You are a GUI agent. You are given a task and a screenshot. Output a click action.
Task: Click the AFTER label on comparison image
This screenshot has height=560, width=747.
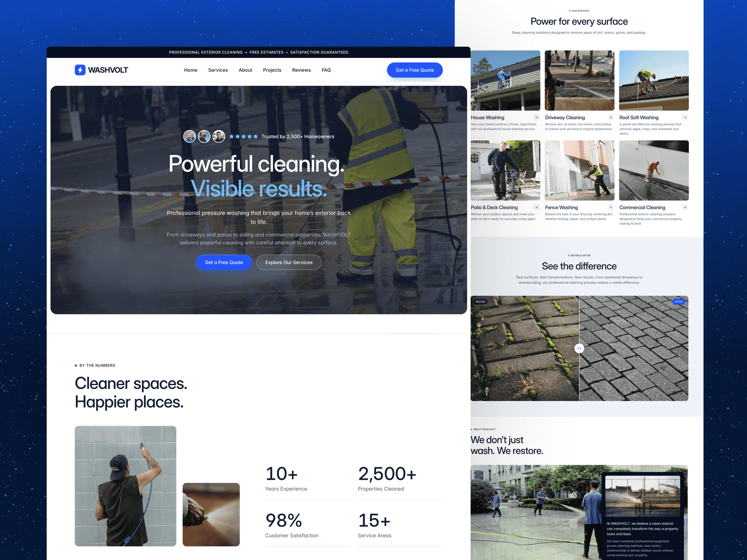[679, 302]
